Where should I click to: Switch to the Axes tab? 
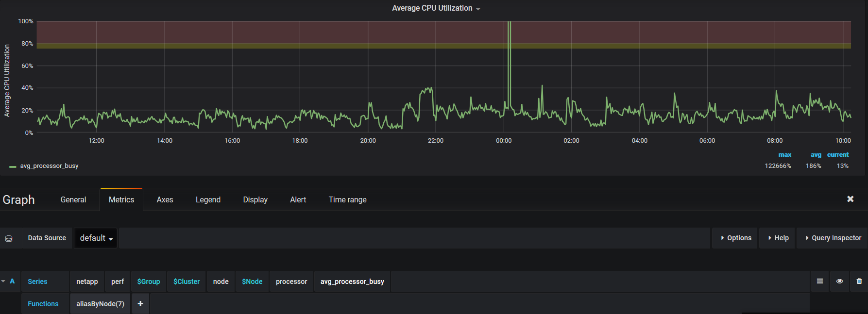click(165, 200)
